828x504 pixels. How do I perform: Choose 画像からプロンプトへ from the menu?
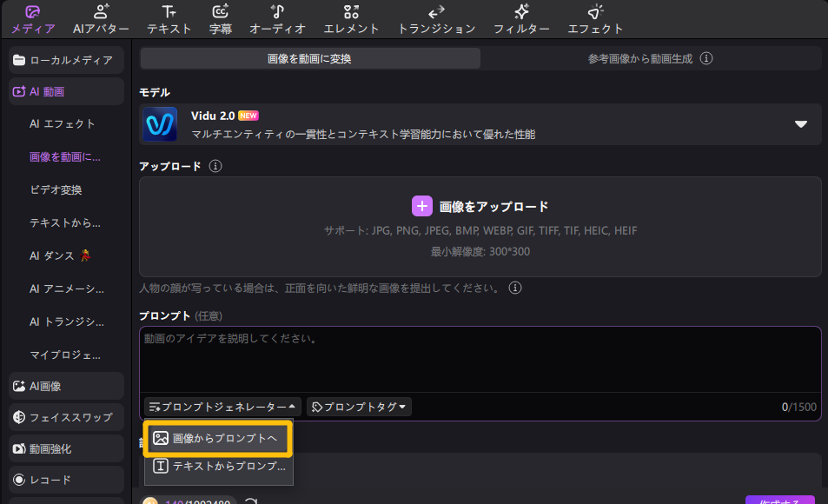coord(218,438)
